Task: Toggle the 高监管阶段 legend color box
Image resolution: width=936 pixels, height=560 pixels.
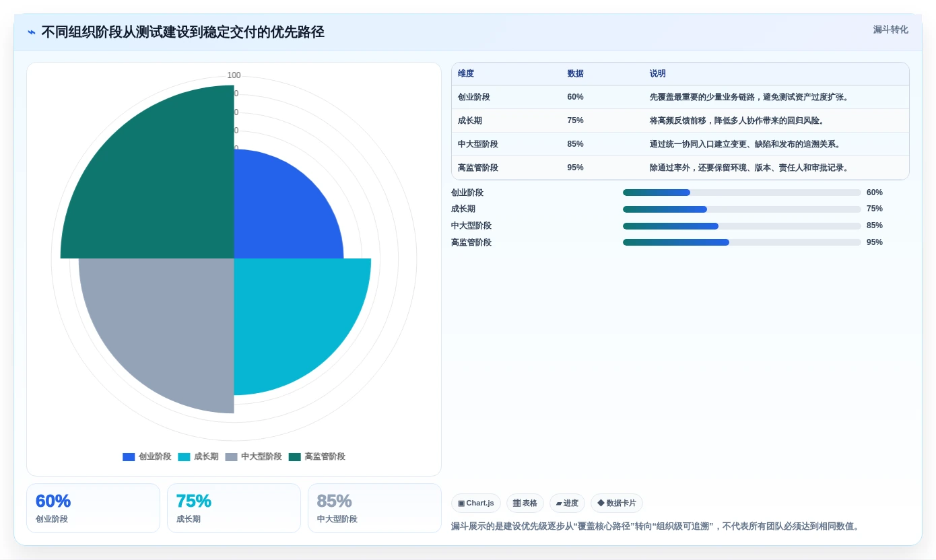Action: click(294, 457)
